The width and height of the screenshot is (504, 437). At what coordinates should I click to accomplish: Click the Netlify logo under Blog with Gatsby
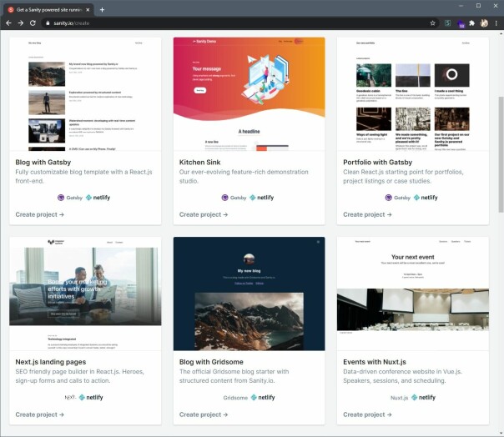(x=98, y=198)
